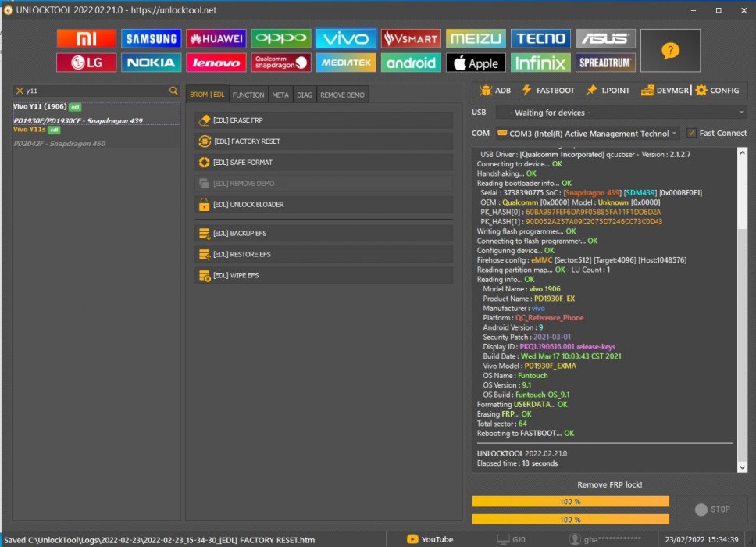This screenshot has height=547, width=756.
Task: Switch to the DIAG tab
Action: 305,95
